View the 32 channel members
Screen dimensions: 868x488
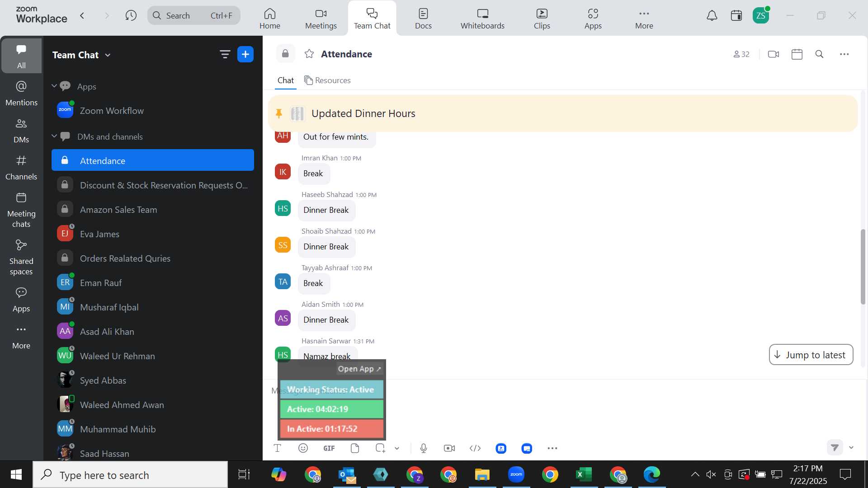(x=741, y=54)
